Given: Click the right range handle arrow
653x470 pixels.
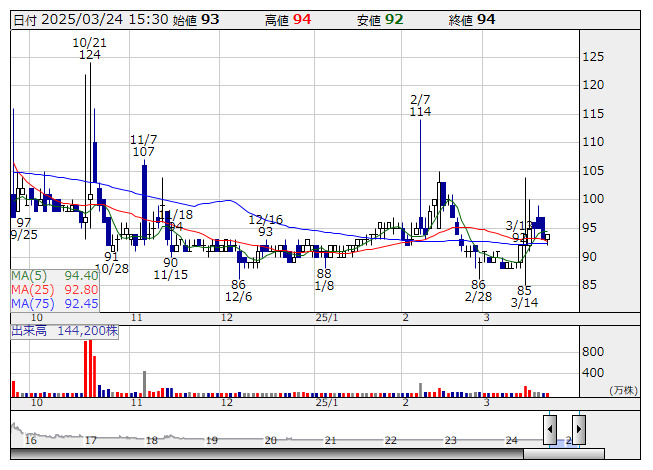Looking at the screenshot, I should tap(578, 430).
